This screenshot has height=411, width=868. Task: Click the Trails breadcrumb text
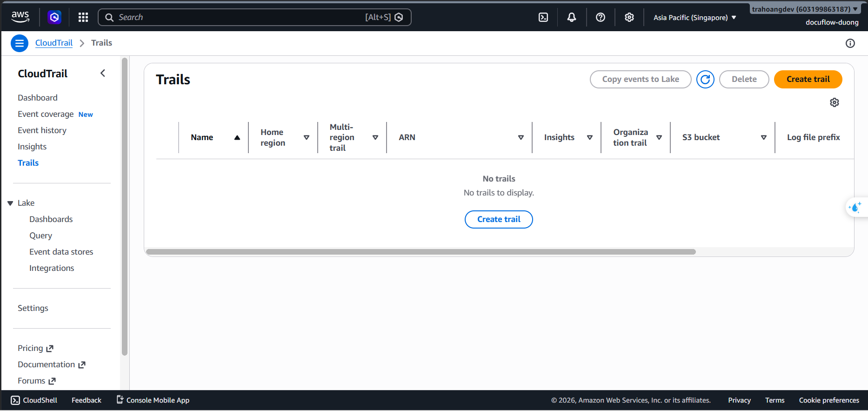coord(101,43)
